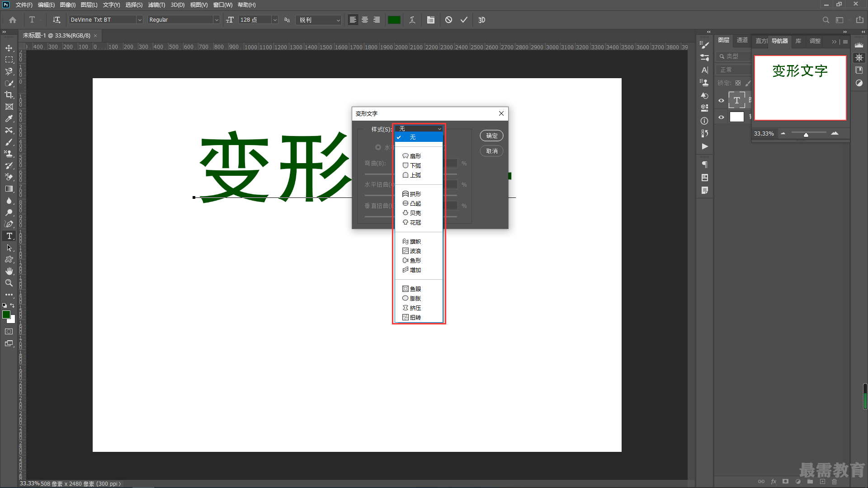The width and height of the screenshot is (868, 488).
Task: Center align text
Action: click(x=365, y=20)
